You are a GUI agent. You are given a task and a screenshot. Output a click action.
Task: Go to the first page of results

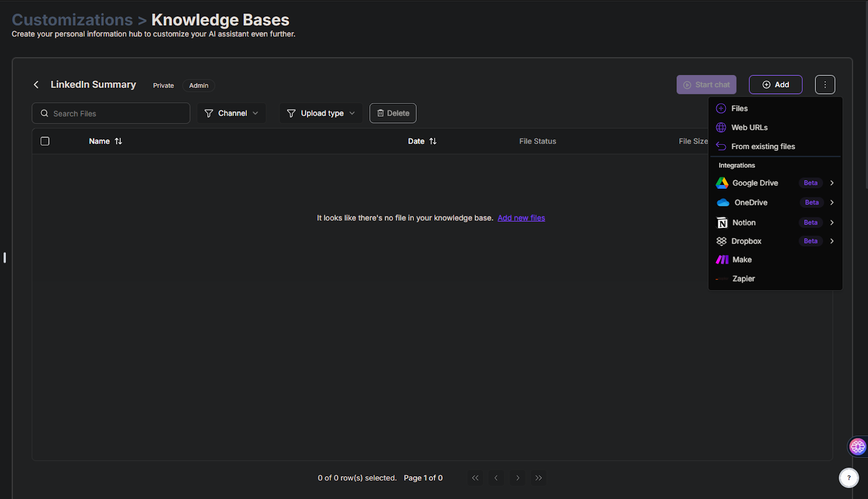(475, 478)
